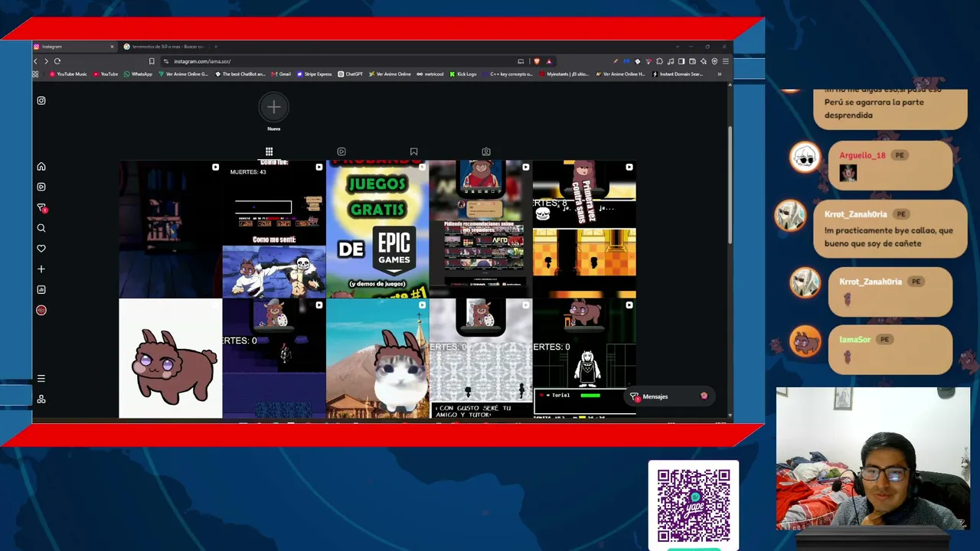The width and height of the screenshot is (980, 551).
Task: Open the 'Pidiendo recomendaciones anime' post
Action: pos(481,229)
